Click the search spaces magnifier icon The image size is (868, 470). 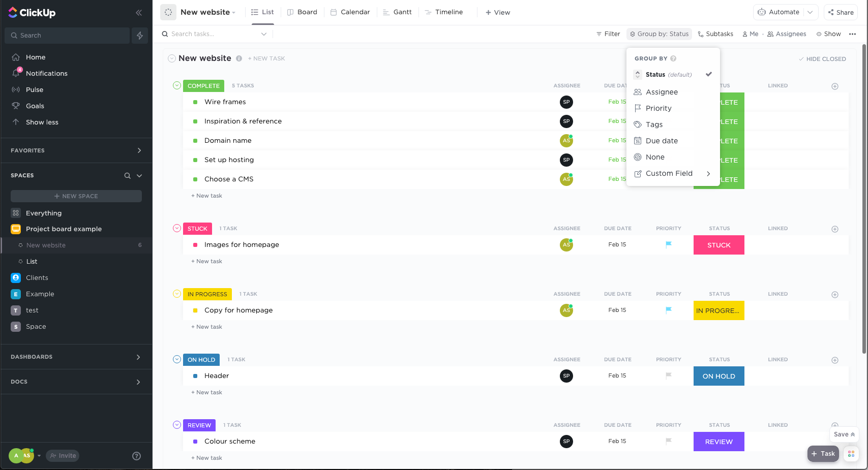[x=128, y=176]
